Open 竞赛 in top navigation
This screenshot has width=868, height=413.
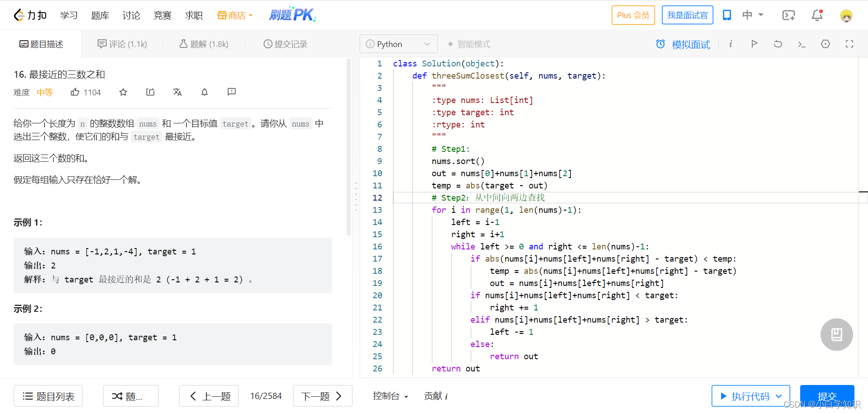click(x=162, y=15)
